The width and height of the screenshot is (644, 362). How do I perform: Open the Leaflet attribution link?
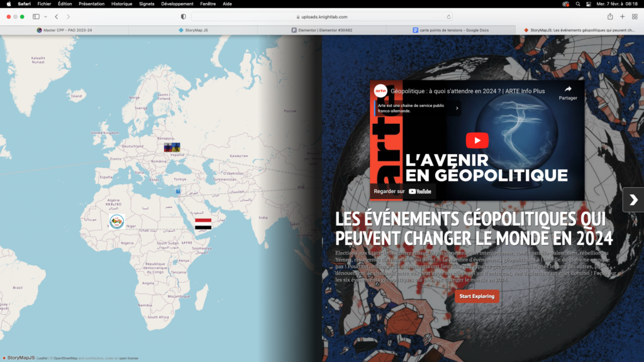click(x=42, y=358)
